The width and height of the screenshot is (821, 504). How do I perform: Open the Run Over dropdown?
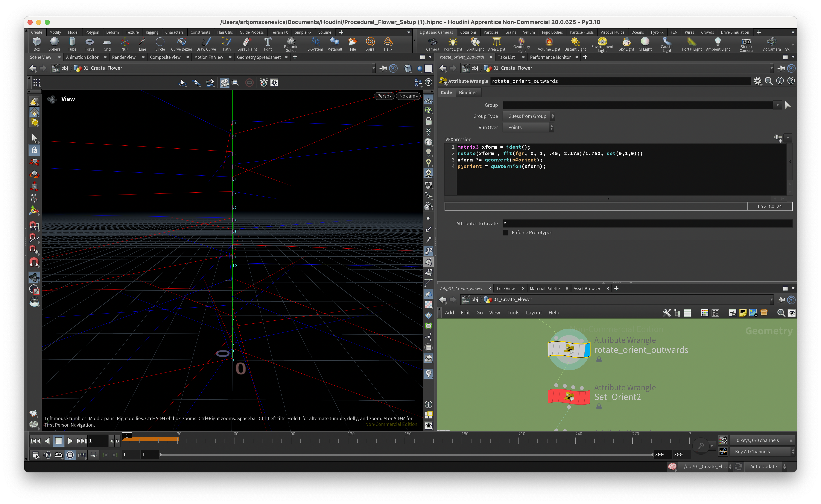[x=528, y=127]
